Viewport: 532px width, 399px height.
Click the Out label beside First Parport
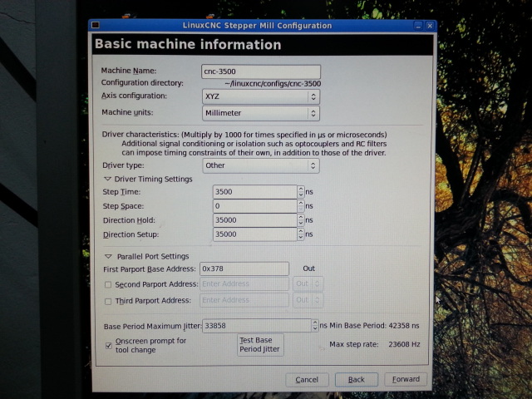(308, 268)
